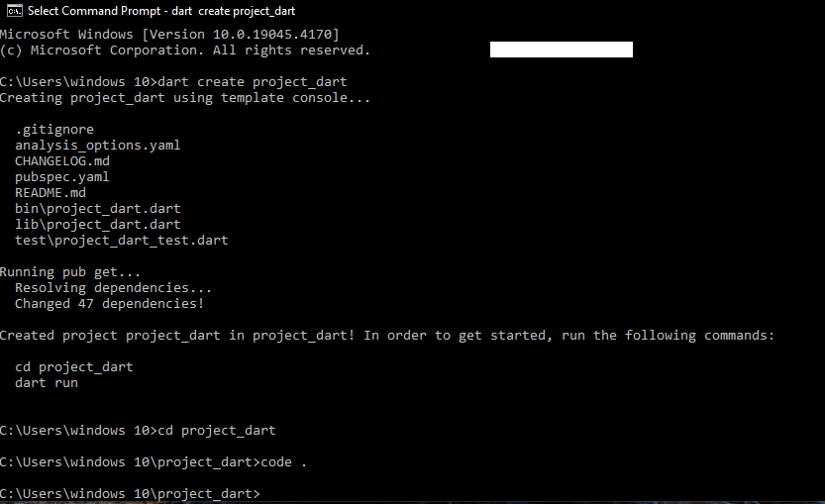Click the white highlighted selection block
The image size is (825, 504).
[x=561, y=50]
